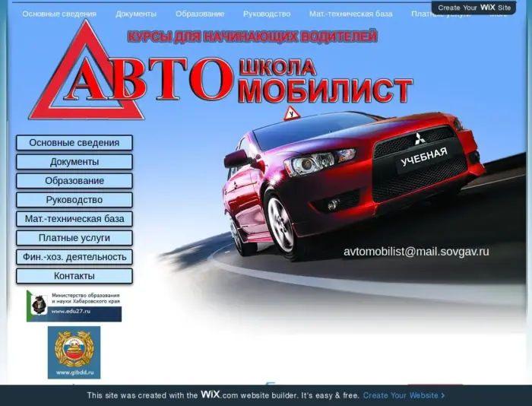Select Образование in the top menu bar

[x=200, y=14]
